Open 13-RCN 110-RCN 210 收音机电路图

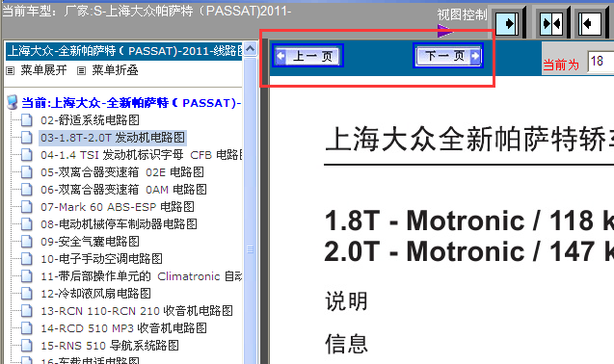click(137, 311)
